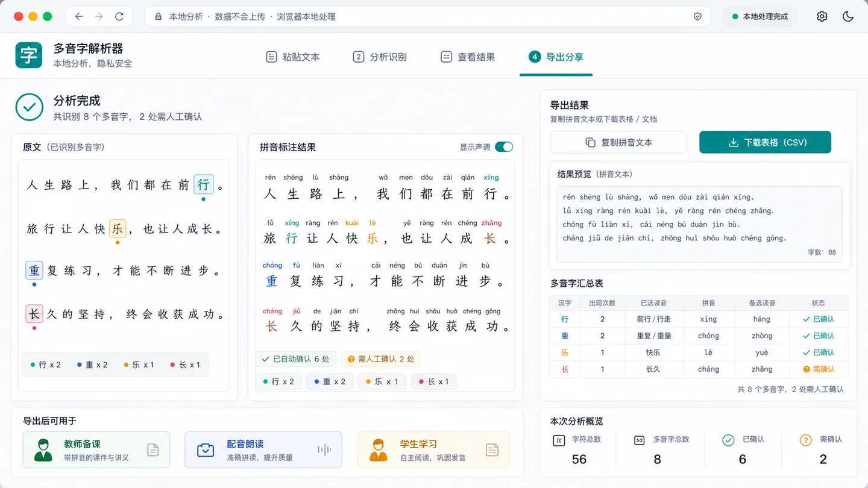Screen dimensions: 868x488
Task: Click the 需确认 status in the 长 row
Action: (819, 369)
